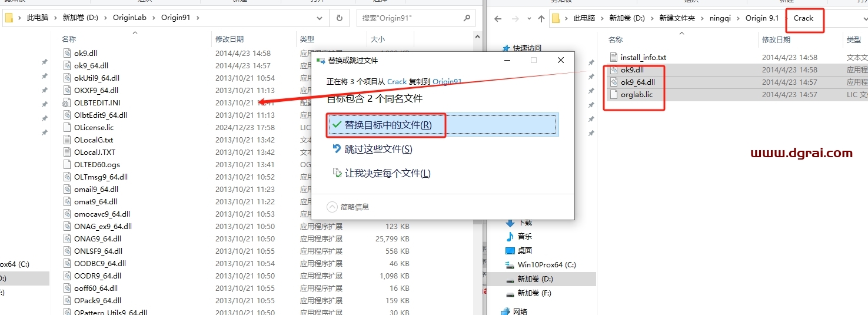
Task: Select OKXF9_64.dll in Origin91 list
Action: (x=96, y=90)
